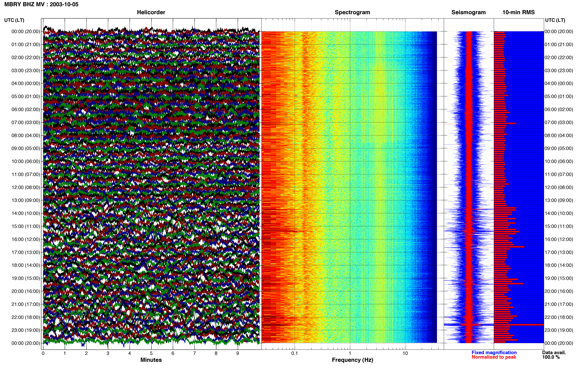Click the 'Data avail.' label
The width and height of the screenshot is (588, 368).
[554, 352]
